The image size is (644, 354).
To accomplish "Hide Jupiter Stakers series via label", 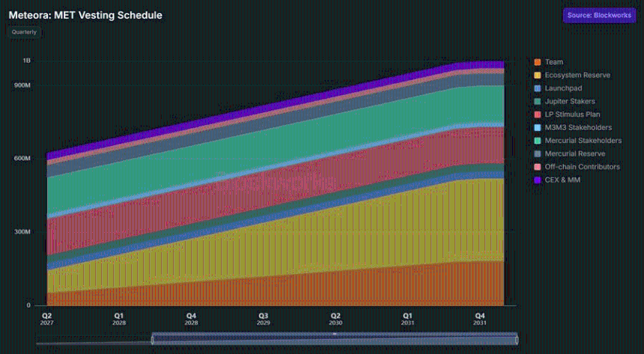I will (x=570, y=102).
